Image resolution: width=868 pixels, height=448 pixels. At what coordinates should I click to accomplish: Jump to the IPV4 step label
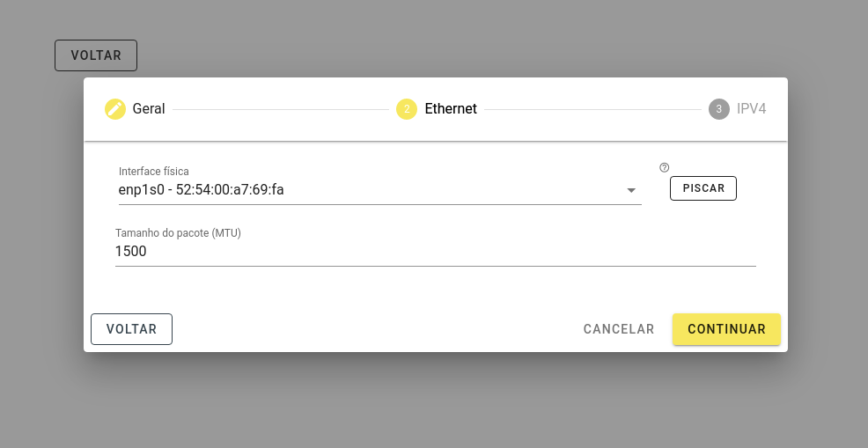[751, 109]
